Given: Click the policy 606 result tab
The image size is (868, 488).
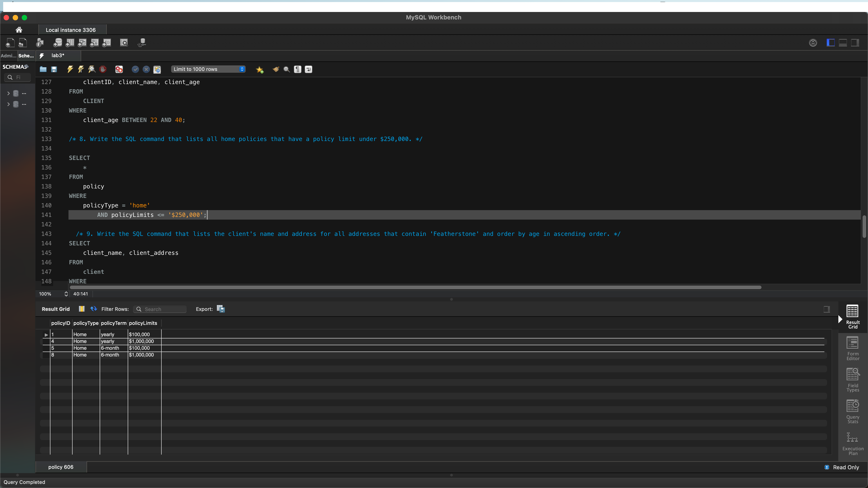Looking at the screenshot, I should (61, 467).
